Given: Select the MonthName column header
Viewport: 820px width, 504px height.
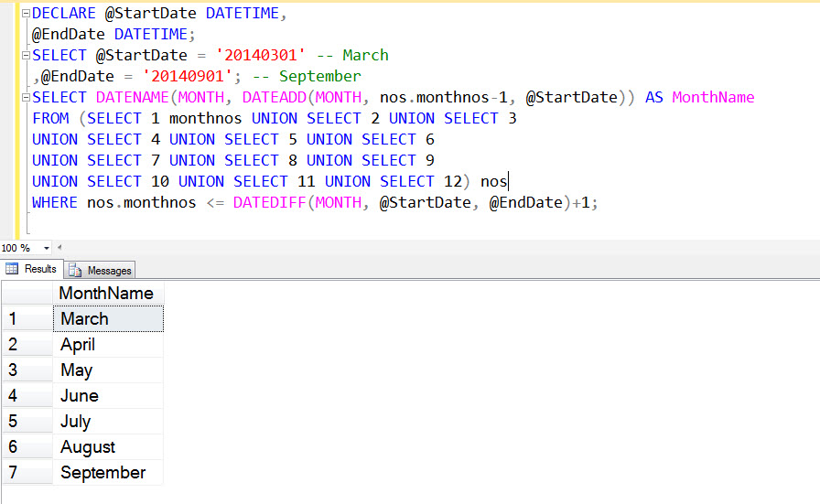Looking at the screenshot, I should (106, 293).
